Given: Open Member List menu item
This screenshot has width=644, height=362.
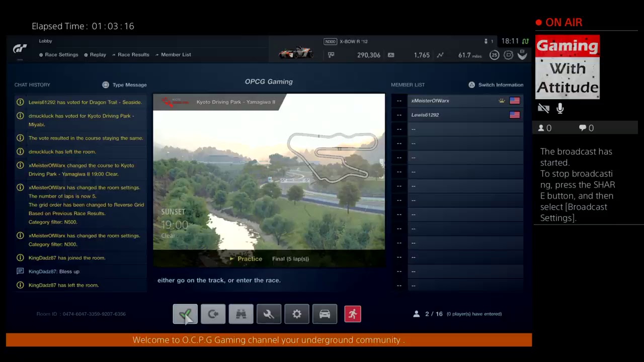Looking at the screenshot, I should tap(173, 55).
